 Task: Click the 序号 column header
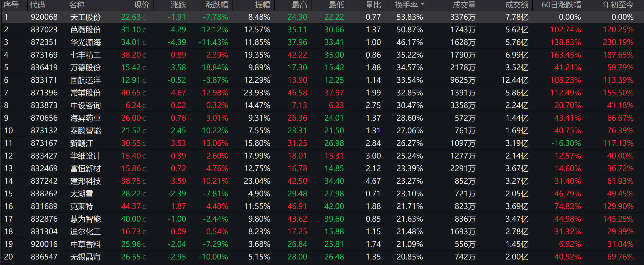point(11,5)
